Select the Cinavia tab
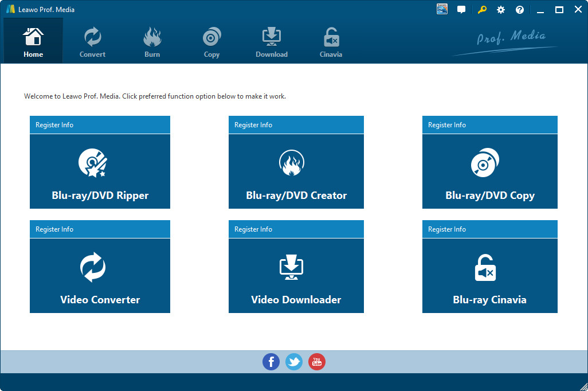588x391 pixels. [331, 40]
